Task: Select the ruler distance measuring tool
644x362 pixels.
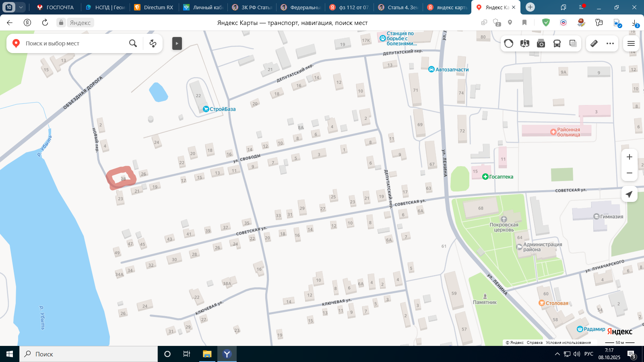Action: pos(594,43)
